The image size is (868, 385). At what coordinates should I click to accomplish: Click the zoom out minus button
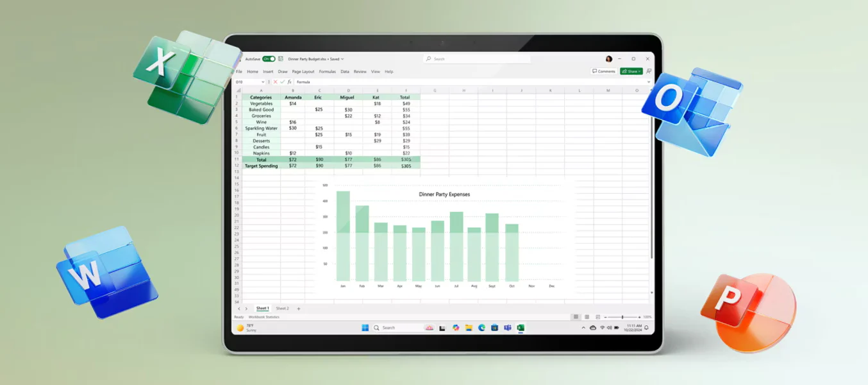pyautogui.click(x=606, y=317)
